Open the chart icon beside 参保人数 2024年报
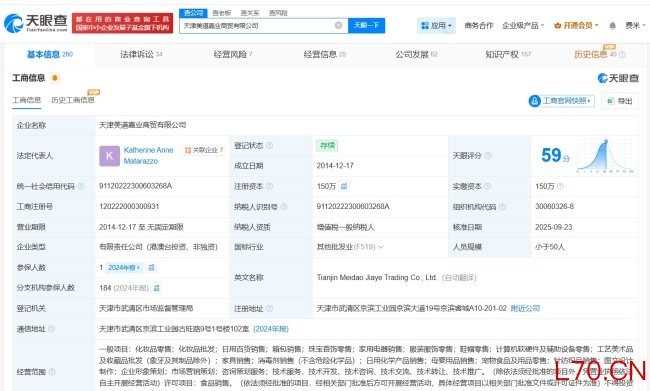Image resolution: width=650 pixels, height=391 pixels. click(151, 267)
